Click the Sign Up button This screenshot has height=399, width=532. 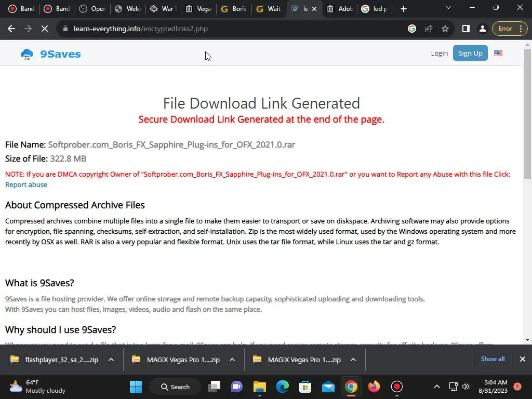tap(470, 53)
